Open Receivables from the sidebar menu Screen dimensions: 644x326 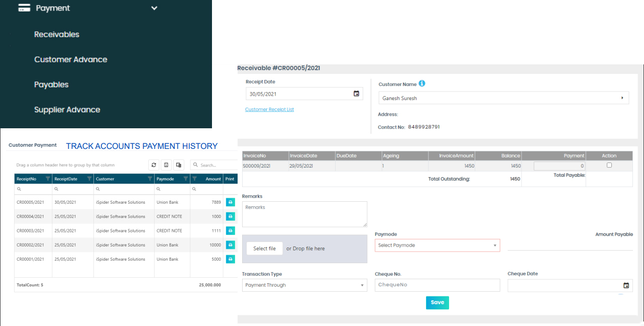pos(56,34)
